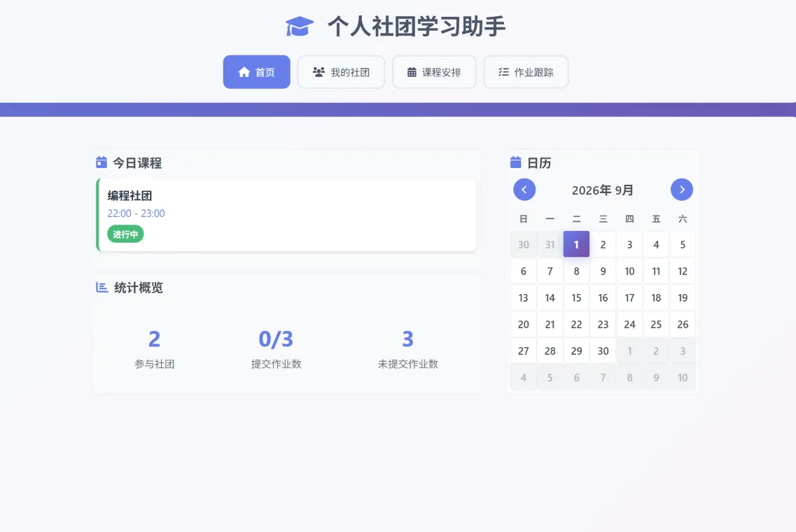Select day 23 in calendar
The height and width of the screenshot is (532, 796).
tap(603, 324)
